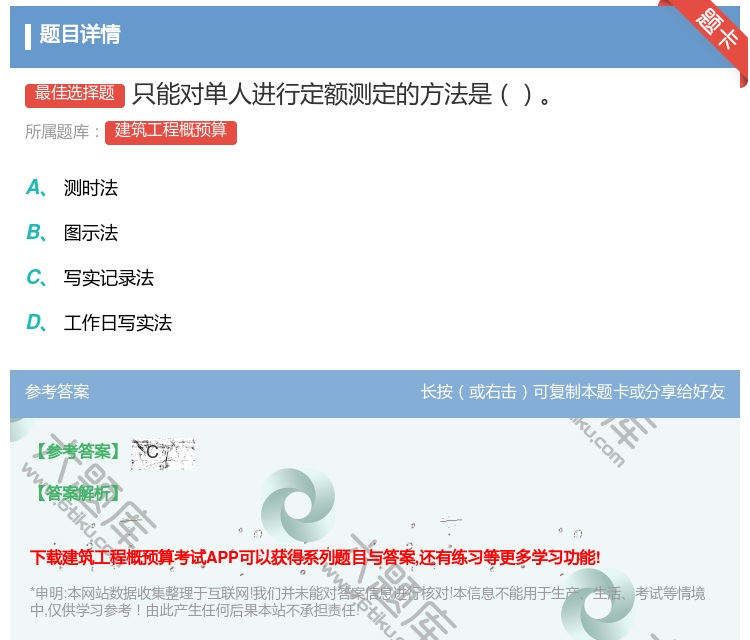Select option A 测时法
This screenshot has width=750, height=640.
pos(72,188)
